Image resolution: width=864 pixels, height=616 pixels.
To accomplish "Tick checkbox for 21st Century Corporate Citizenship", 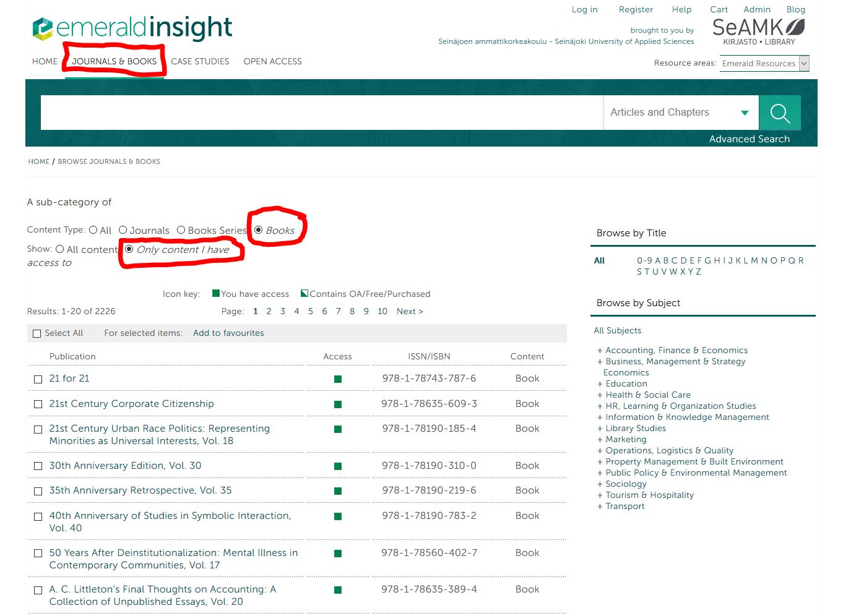I will coord(38,404).
